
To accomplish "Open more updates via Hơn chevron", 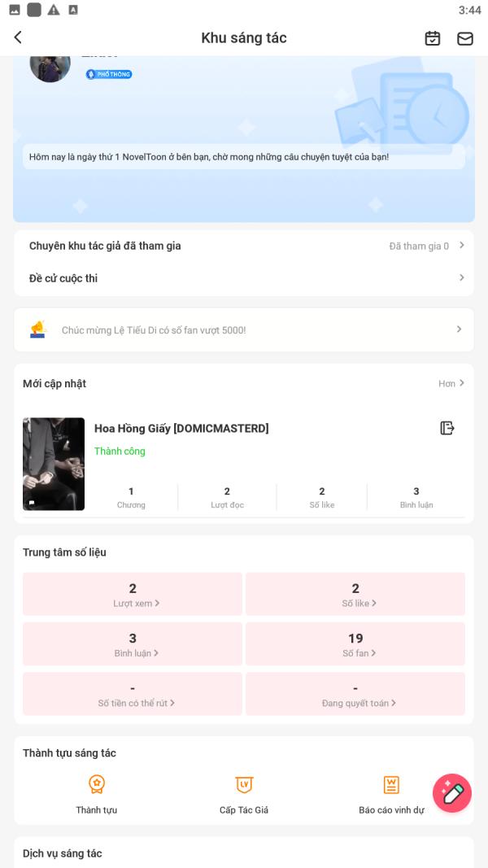I will (x=451, y=383).
